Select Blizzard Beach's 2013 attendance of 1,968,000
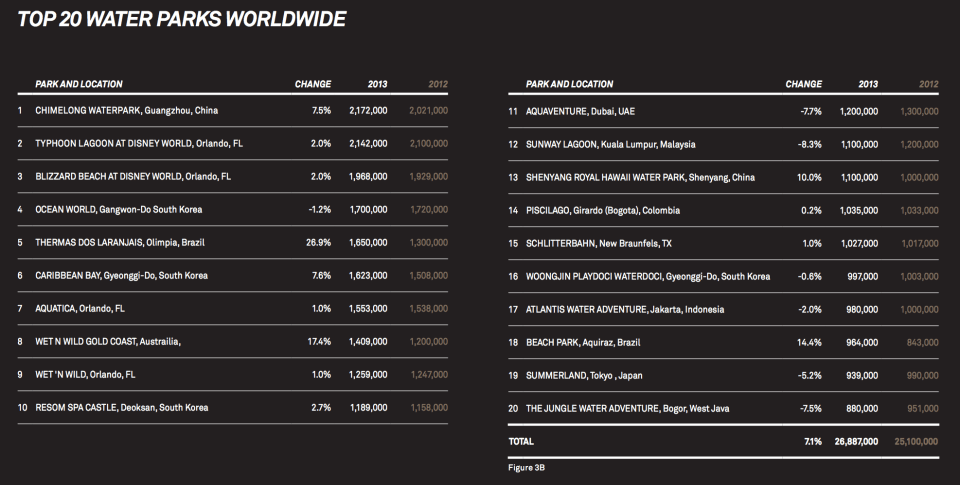The image size is (960, 485). (x=367, y=176)
